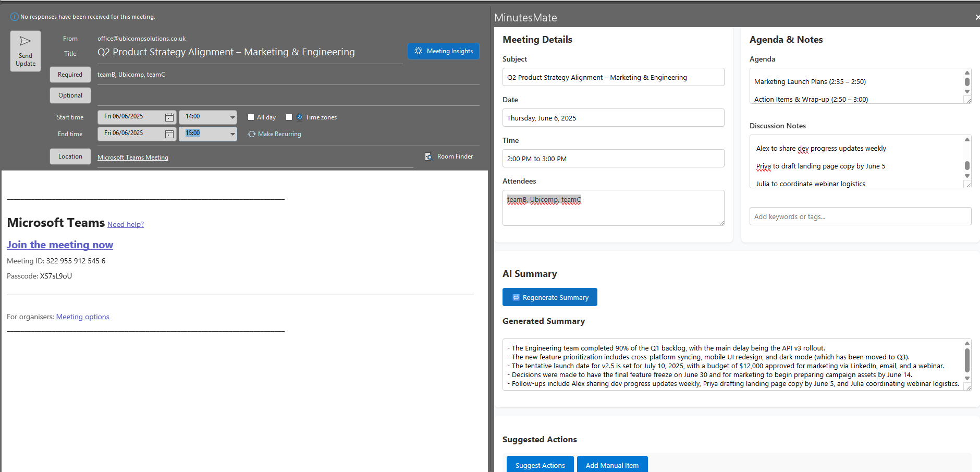Close the MinutesMate panel

977,17
